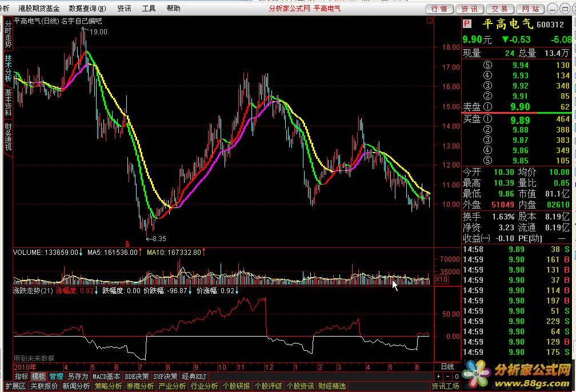The width and height of the screenshot is (576, 392).
Task: Apply the DDE决策 template
Action: pos(137,377)
